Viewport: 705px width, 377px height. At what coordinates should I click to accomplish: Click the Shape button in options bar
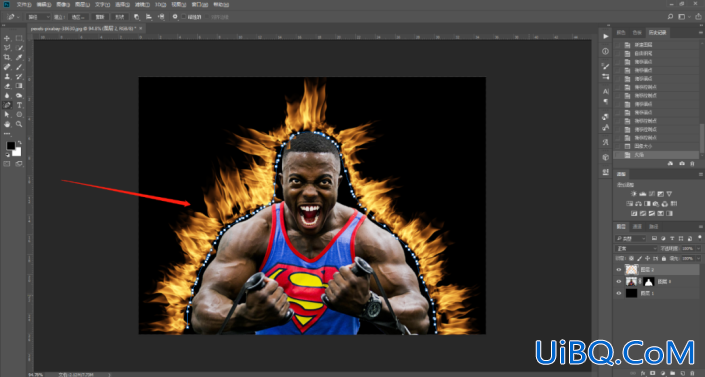(x=119, y=17)
